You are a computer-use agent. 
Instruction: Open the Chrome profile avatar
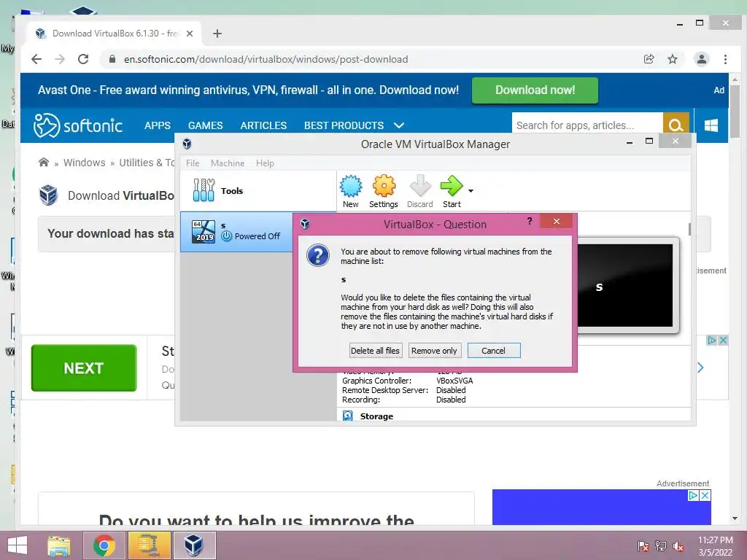(701, 59)
